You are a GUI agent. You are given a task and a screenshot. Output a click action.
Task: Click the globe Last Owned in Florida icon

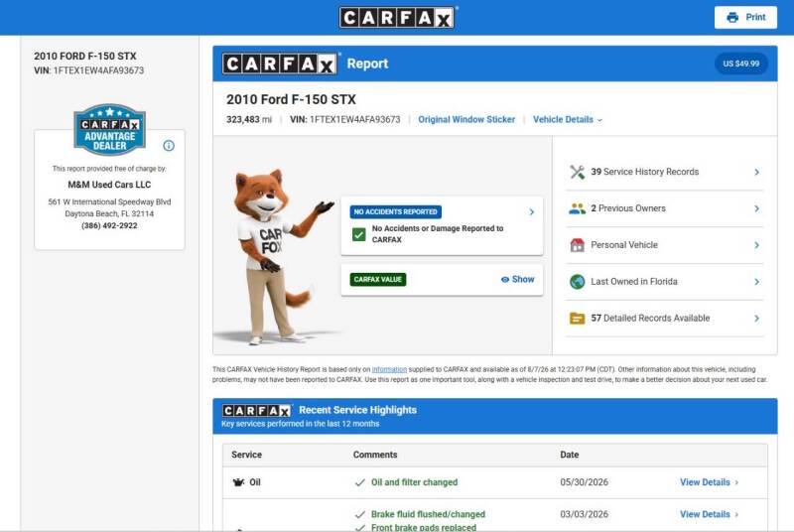(578, 282)
